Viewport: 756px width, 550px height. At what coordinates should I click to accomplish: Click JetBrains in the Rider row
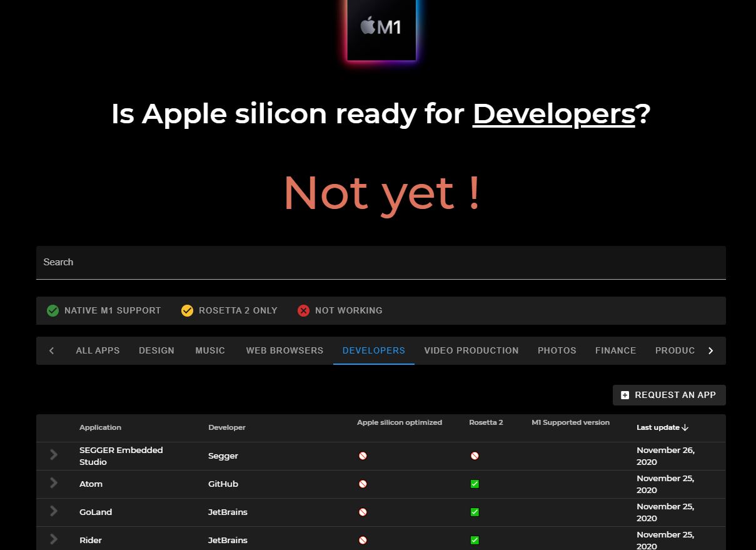228,540
